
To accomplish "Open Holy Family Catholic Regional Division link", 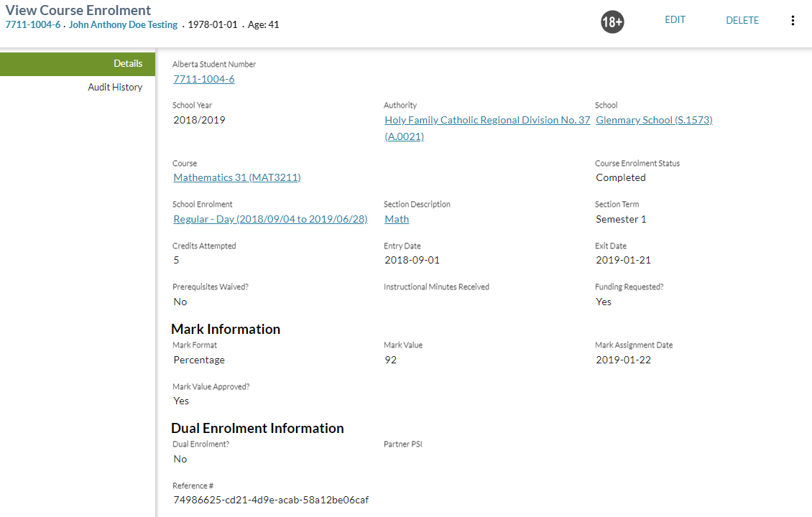I will pyautogui.click(x=487, y=120).
